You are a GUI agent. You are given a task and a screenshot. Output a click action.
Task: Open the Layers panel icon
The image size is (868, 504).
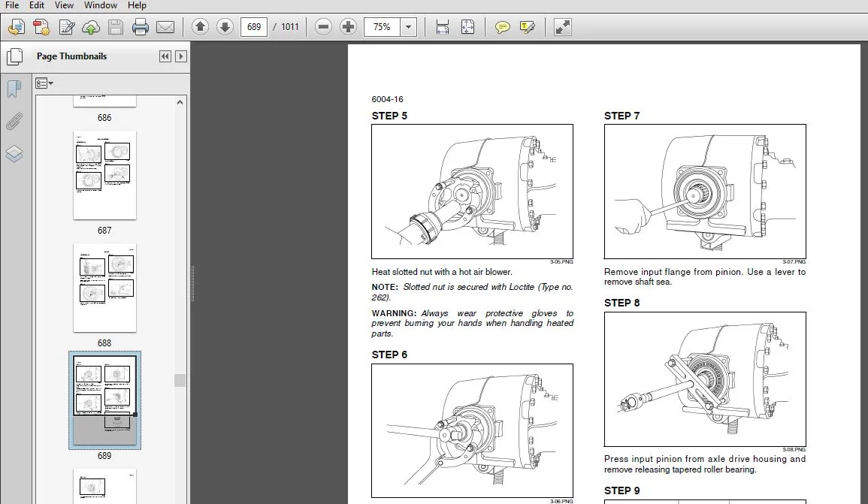(14, 153)
